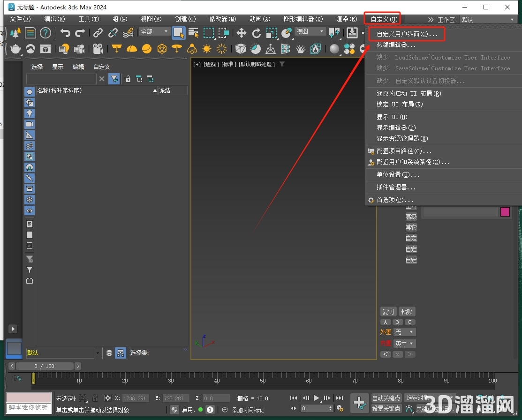522x420 pixels.
Task: Click the Use Pivot Point Center icon
Action: (x=334, y=33)
